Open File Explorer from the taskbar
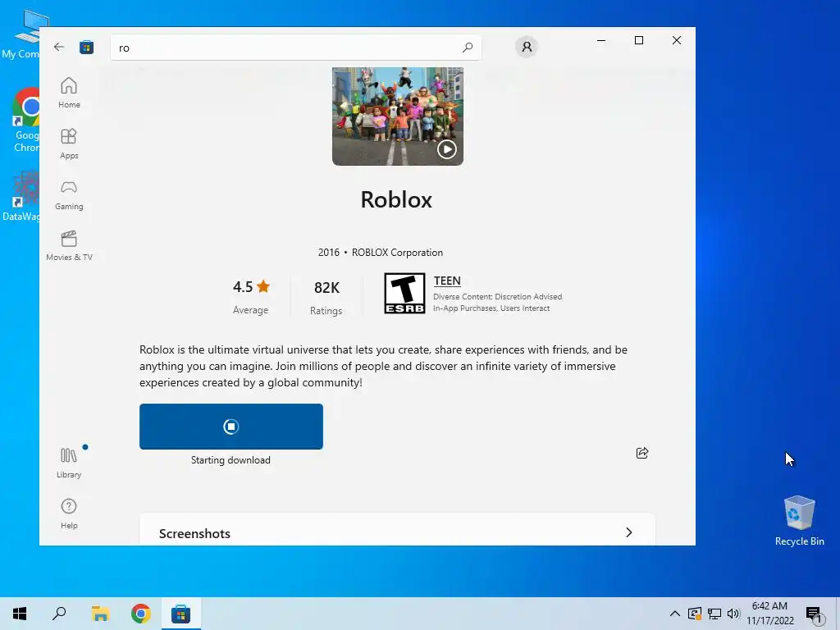This screenshot has width=840, height=630. [100, 614]
